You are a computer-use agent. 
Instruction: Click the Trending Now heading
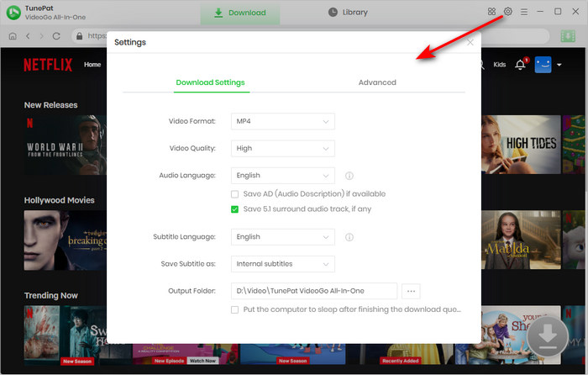[x=51, y=296]
